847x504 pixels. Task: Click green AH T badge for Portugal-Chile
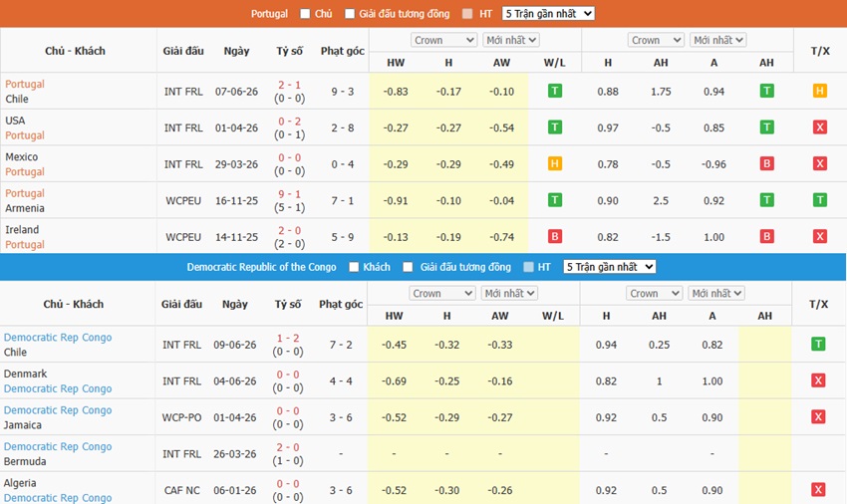point(766,91)
